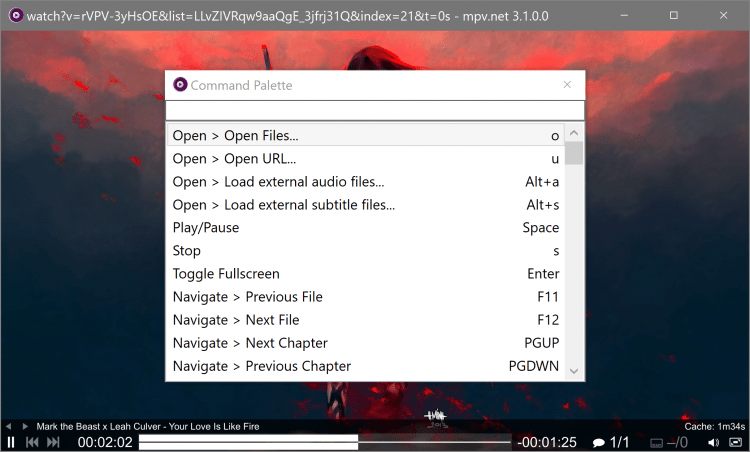750x452 pixels.
Task: Pause playback with the pause button
Action: 11,442
